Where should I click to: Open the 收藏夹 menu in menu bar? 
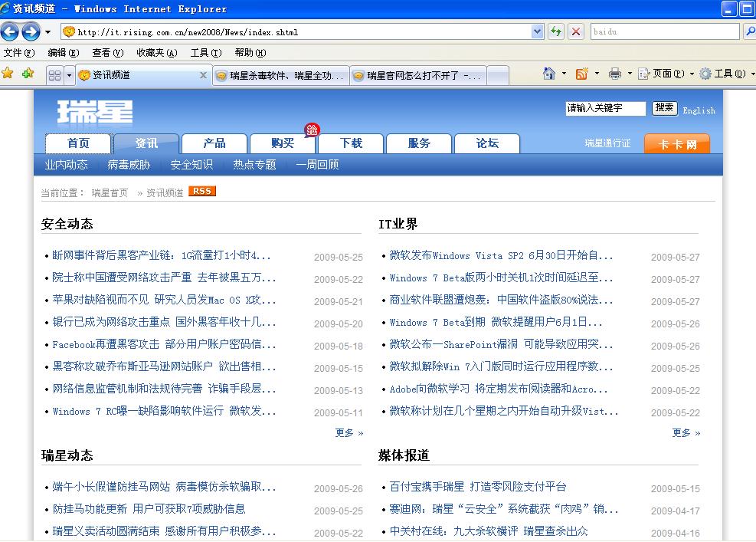pos(156,53)
